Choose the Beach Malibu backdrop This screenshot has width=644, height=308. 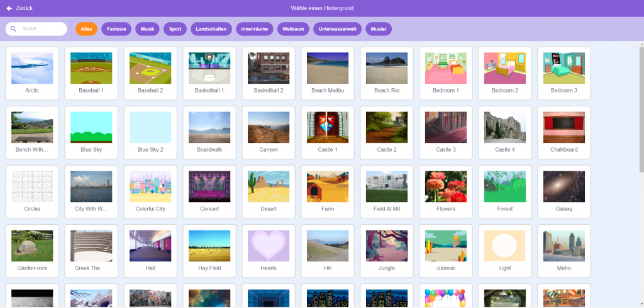pos(328,73)
